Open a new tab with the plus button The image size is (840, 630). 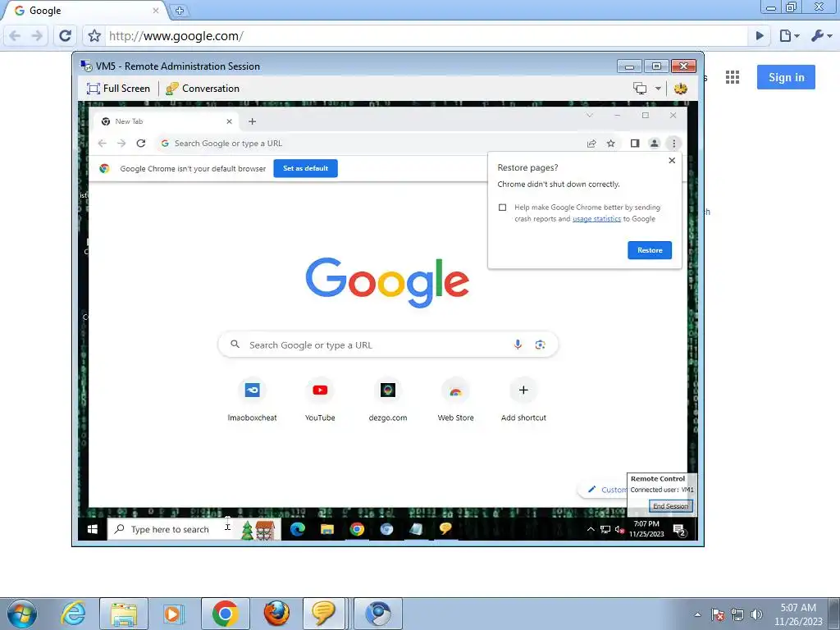[x=252, y=121]
